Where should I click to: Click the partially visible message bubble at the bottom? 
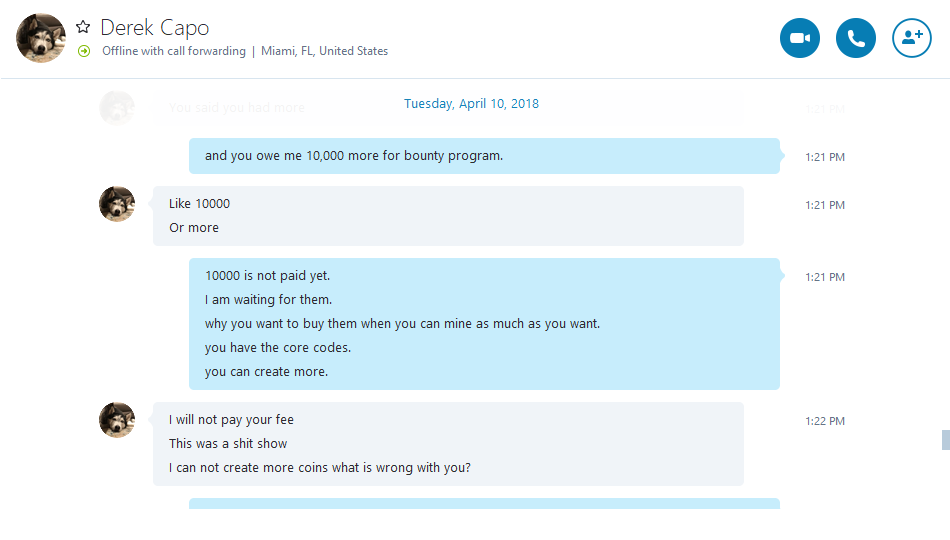pyautogui.click(x=484, y=504)
